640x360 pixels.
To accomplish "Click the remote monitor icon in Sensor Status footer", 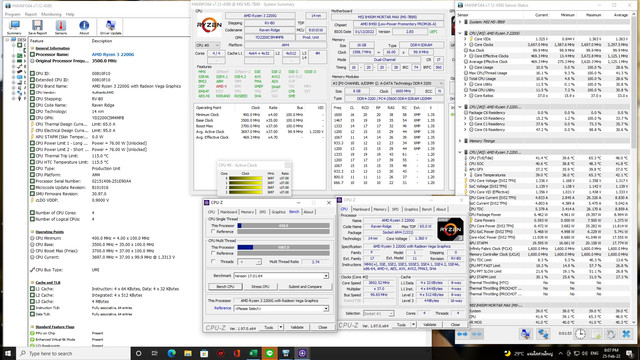I will [526, 334].
